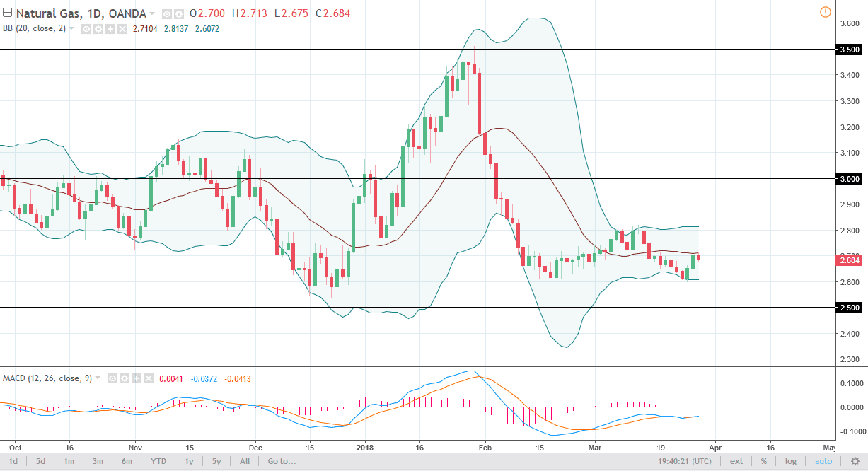Toggle percent scale mode
Image resolution: width=868 pixels, height=471 pixels.
[764, 461]
